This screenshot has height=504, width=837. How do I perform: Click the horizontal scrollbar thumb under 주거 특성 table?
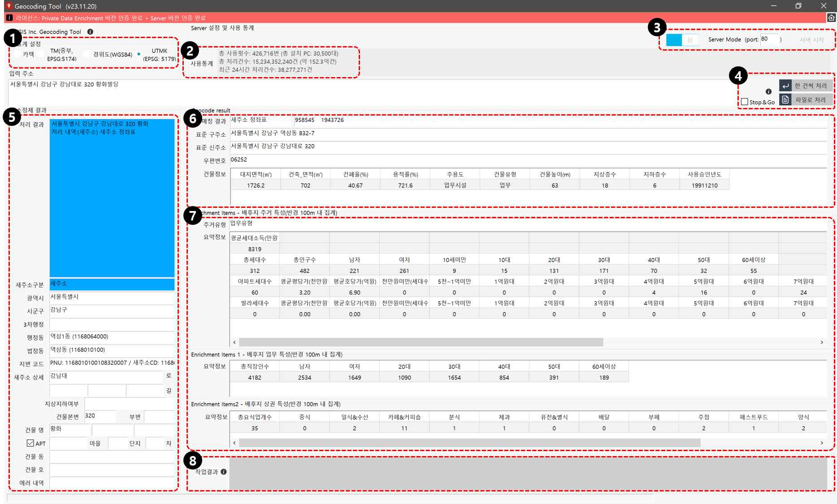[421, 342]
